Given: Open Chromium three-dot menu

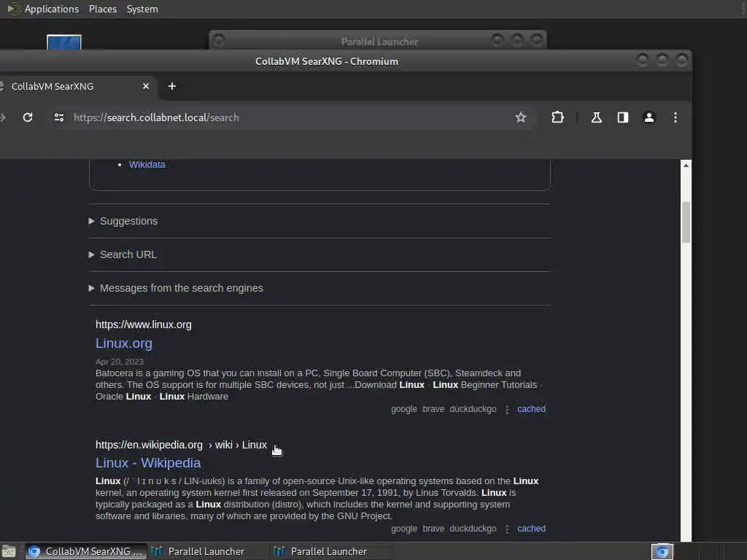Looking at the screenshot, I should [675, 117].
